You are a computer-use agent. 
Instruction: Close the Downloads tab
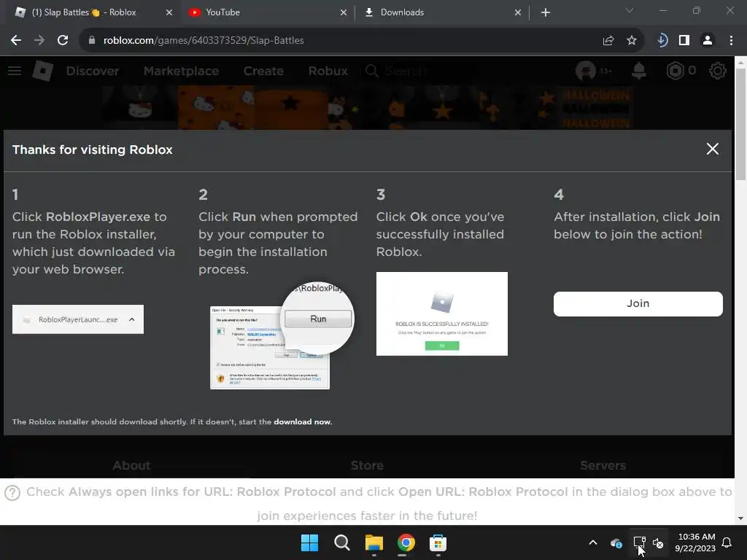click(x=518, y=13)
